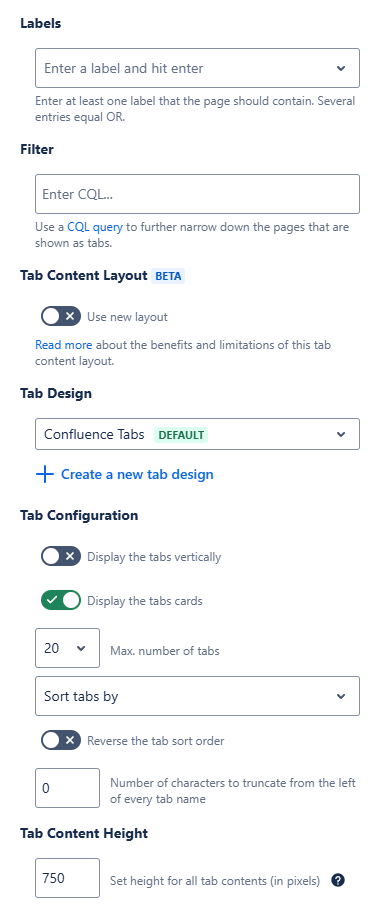Click the plus icon for new tab design

[x=44, y=474]
